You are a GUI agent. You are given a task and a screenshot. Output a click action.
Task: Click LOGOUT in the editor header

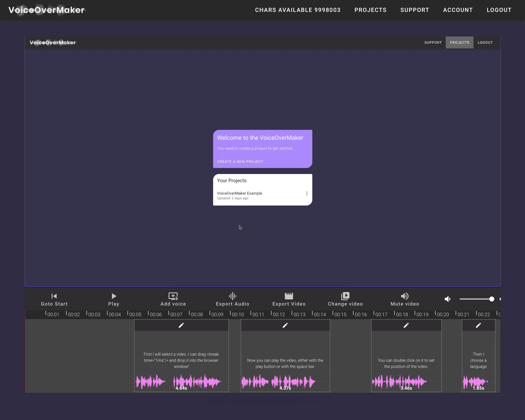click(485, 42)
